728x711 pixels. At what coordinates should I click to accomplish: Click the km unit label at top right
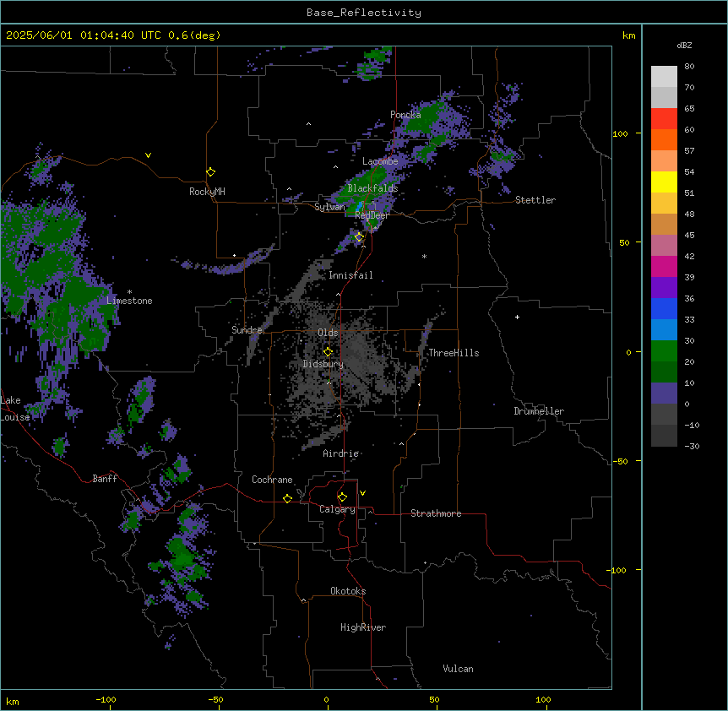[628, 35]
